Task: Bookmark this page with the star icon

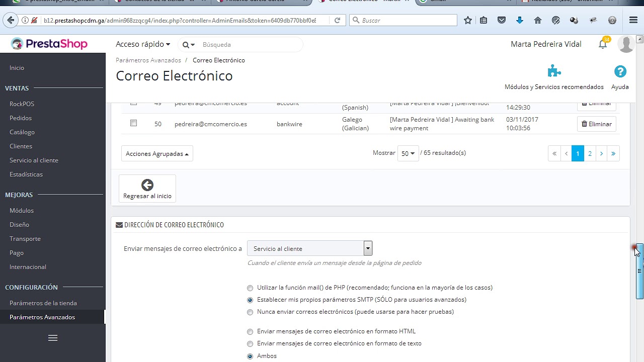Action: pos(468,20)
